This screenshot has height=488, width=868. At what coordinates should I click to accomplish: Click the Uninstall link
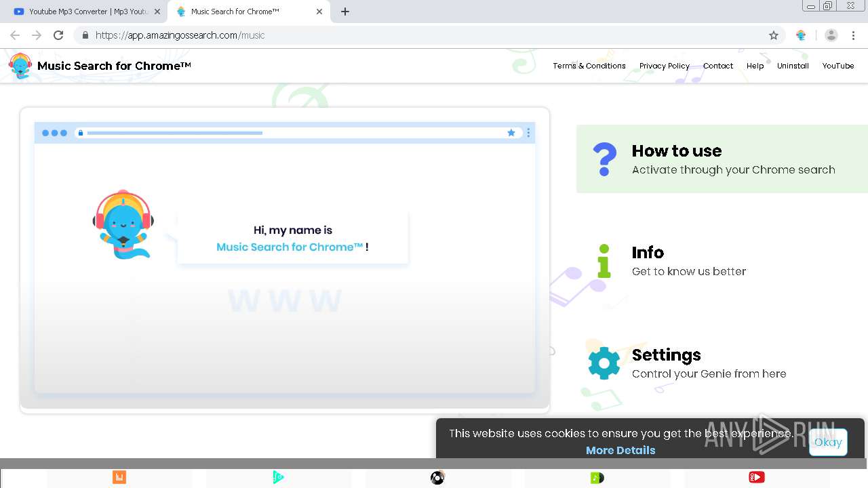tap(793, 66)
